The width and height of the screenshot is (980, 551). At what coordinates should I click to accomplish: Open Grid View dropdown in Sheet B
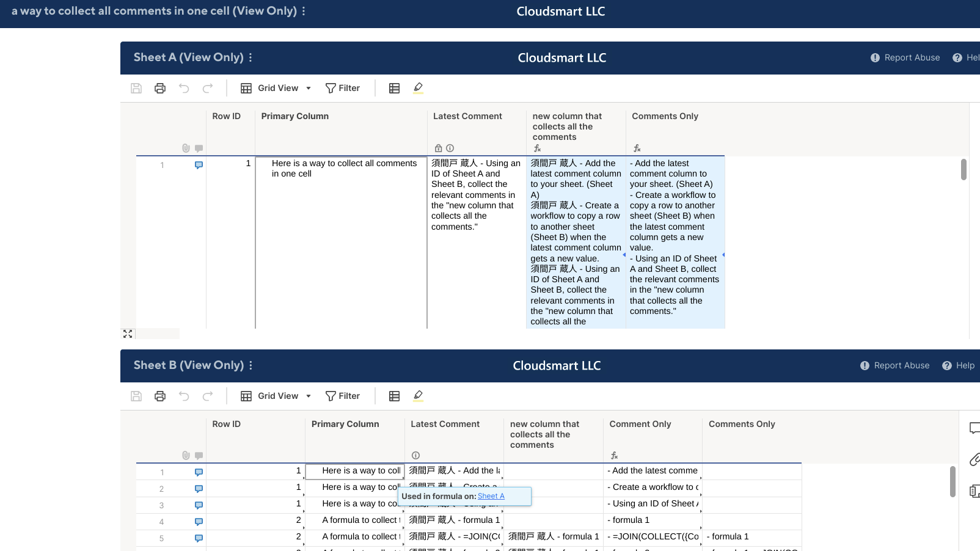(x=276, y=396)
